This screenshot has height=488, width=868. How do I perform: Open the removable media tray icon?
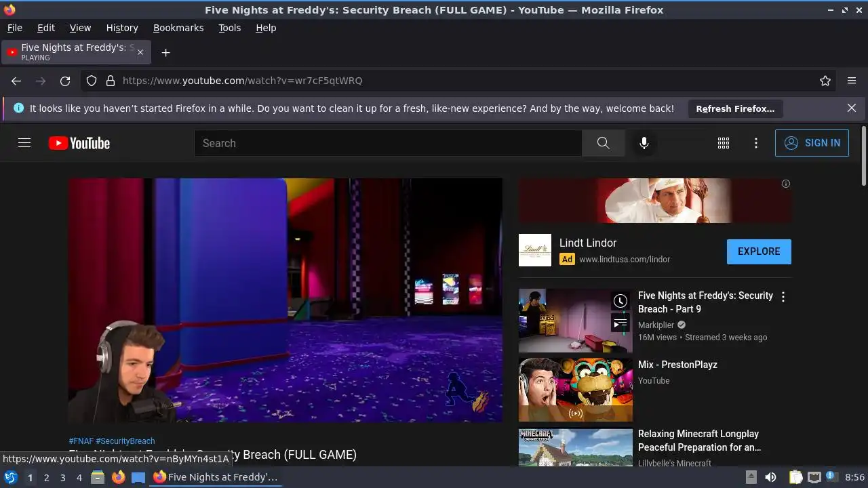click(751, 477)
